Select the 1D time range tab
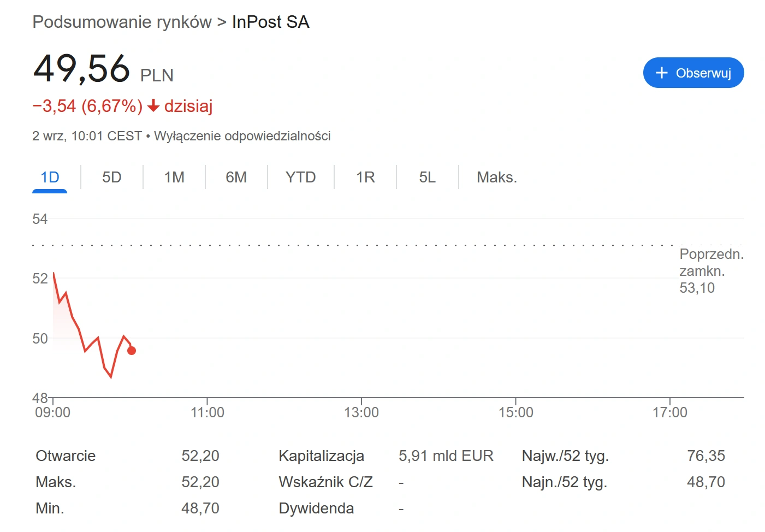 pyautogui.click(x=50, y=178)
